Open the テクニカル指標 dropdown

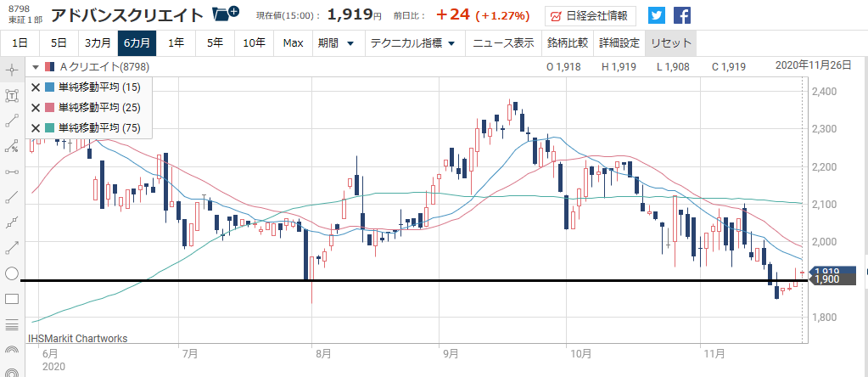pos(413,43)
